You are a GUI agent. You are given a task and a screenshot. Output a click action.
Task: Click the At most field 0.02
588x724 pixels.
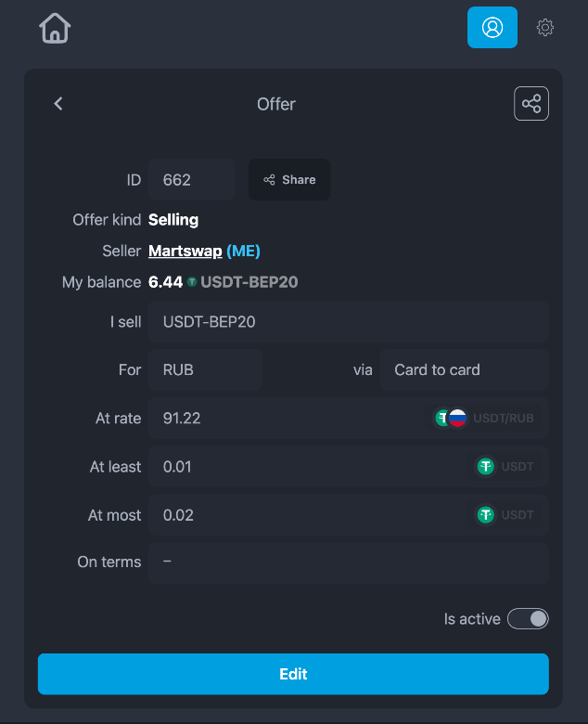(348, 515)
